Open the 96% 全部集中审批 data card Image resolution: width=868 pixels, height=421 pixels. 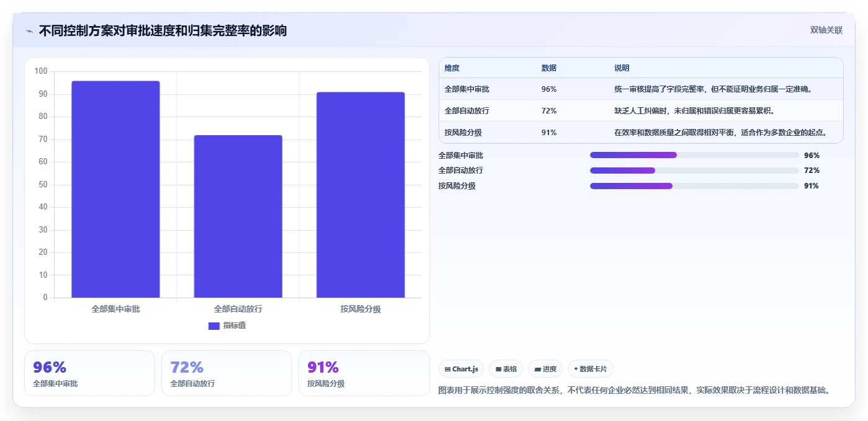click(89, 373)
